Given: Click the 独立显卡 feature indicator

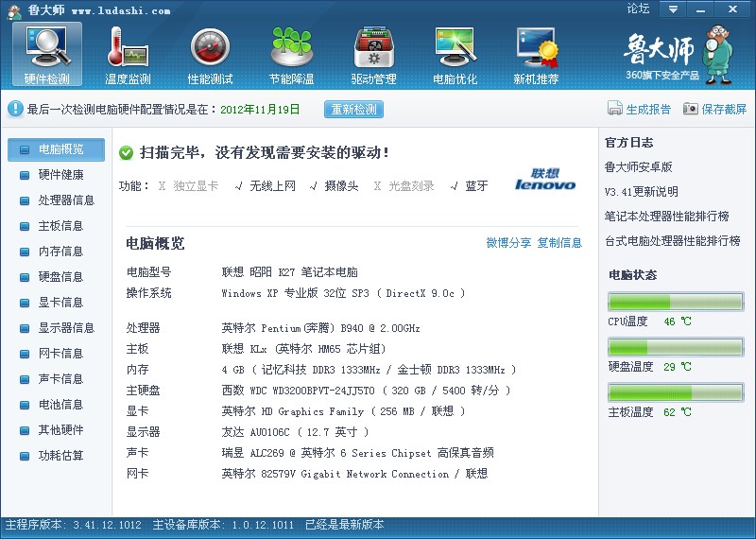Looking at the screenshot, I should 188,186.
